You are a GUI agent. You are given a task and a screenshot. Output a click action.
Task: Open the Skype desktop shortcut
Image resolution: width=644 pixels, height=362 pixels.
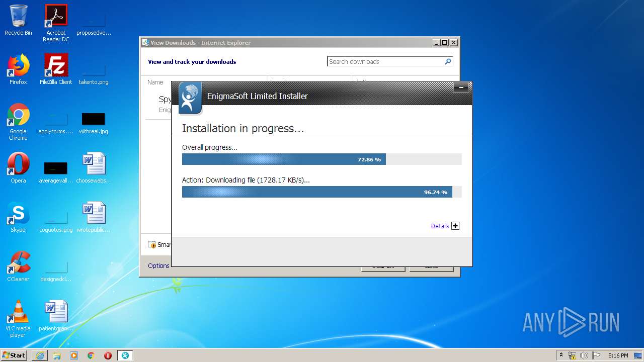[18, 217]
